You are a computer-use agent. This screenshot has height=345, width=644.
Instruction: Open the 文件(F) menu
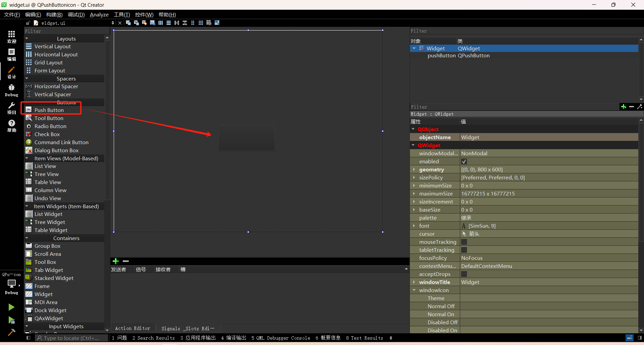[12, 15]
